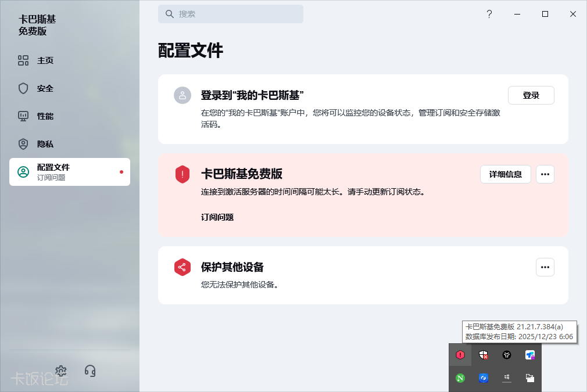
Task: Click the help question mark icon
Action: (489, 15)
